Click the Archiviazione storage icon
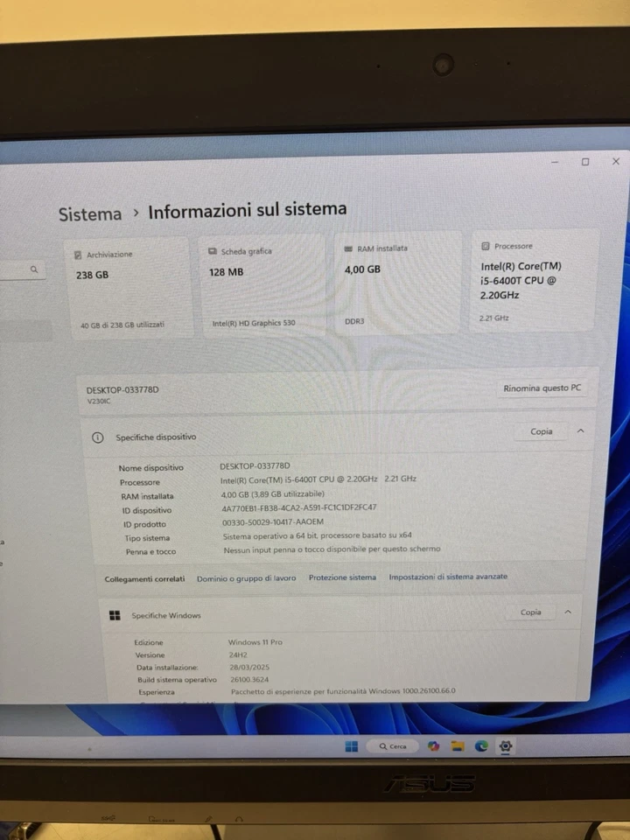Image resolution: width=630 pixels, height=840 pixels. coord(78,255)
